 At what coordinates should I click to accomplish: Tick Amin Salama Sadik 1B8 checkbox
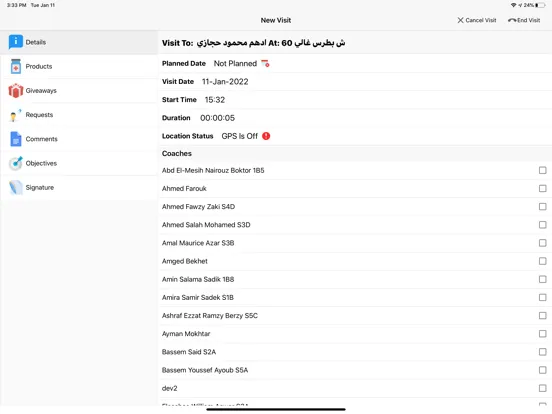point(542,279)
